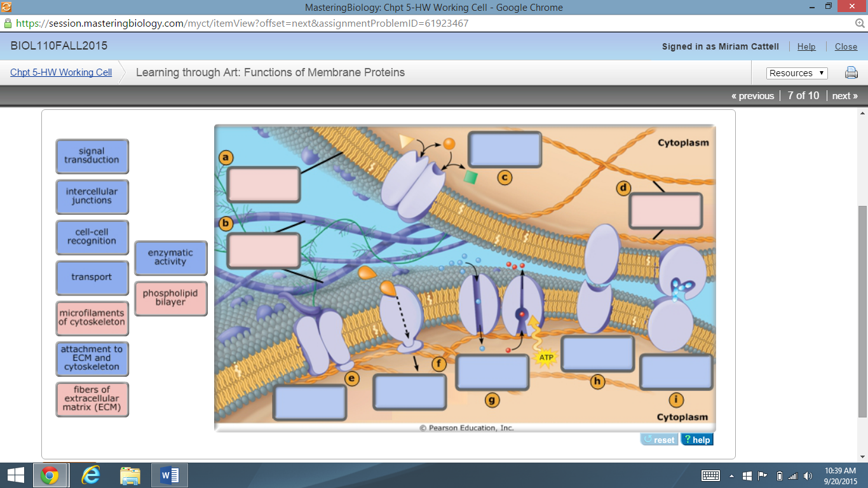Click the empty blue target box i
This screenshot has width=868, height=488.
coord(677,372)
